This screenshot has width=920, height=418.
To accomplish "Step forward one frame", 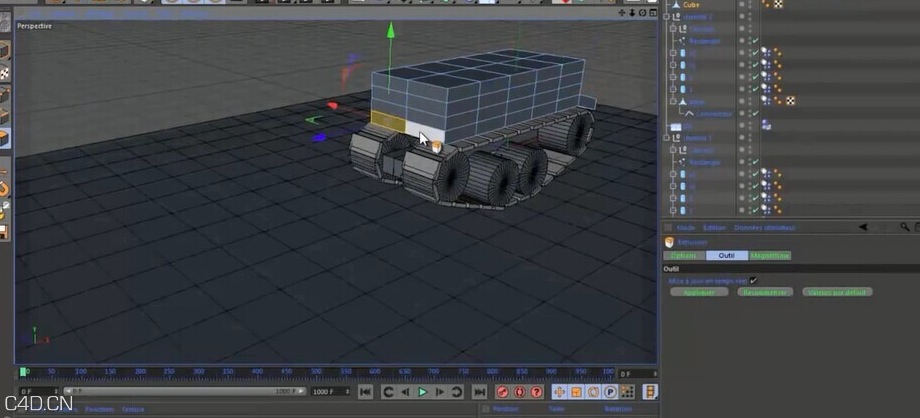I will [439, 392].
